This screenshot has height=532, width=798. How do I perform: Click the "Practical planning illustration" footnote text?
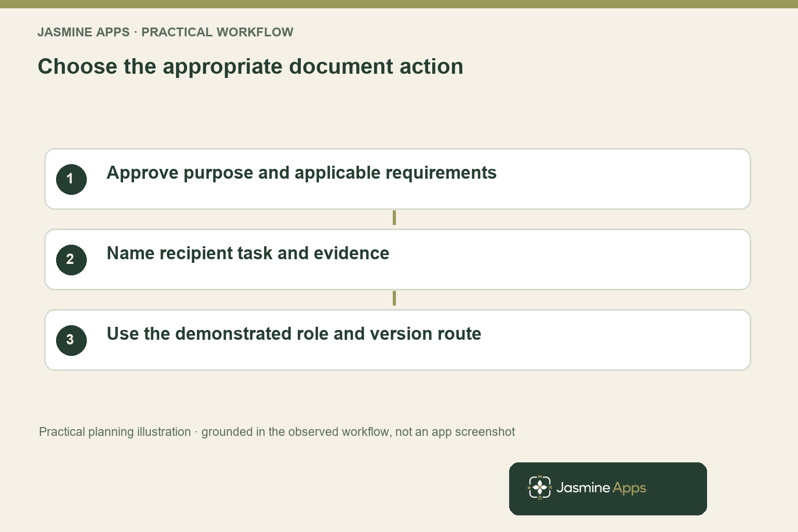[x=277, y=432]
